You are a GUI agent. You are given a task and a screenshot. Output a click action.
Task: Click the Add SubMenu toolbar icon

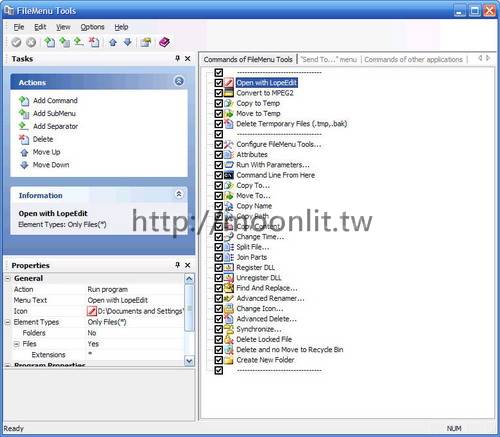tap(64, 42)
